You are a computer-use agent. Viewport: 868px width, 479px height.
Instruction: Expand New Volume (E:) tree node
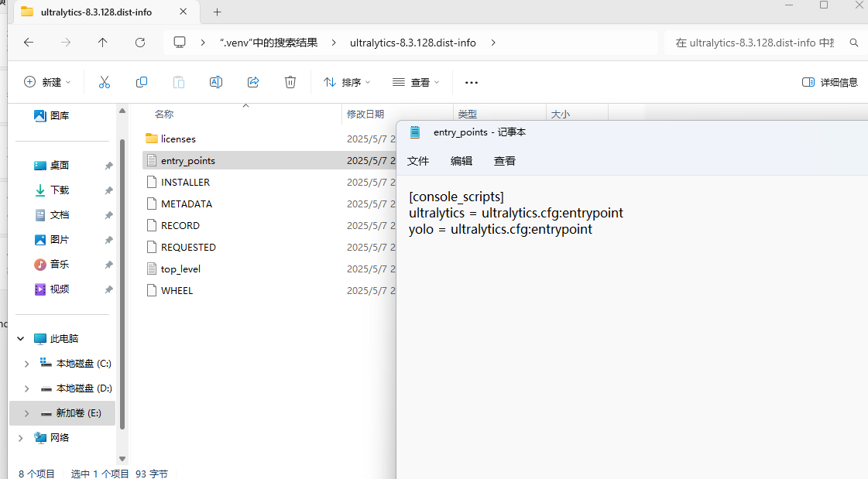click(x=26, y=413)
